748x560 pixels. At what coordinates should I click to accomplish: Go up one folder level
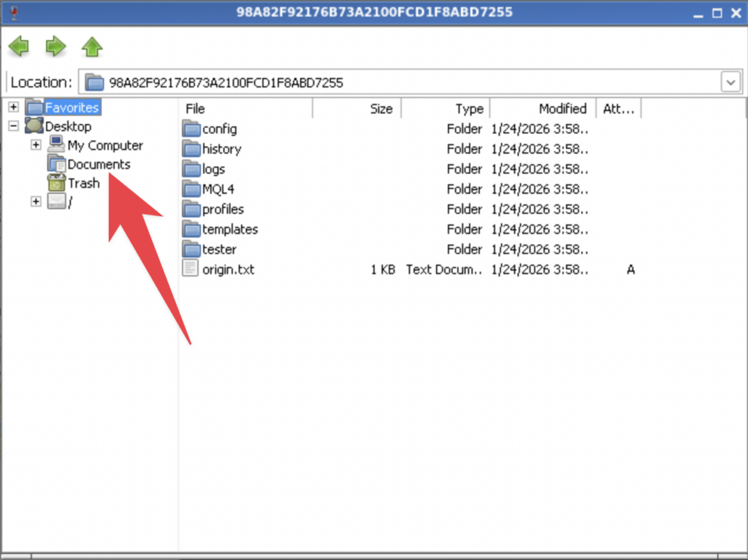92,47
